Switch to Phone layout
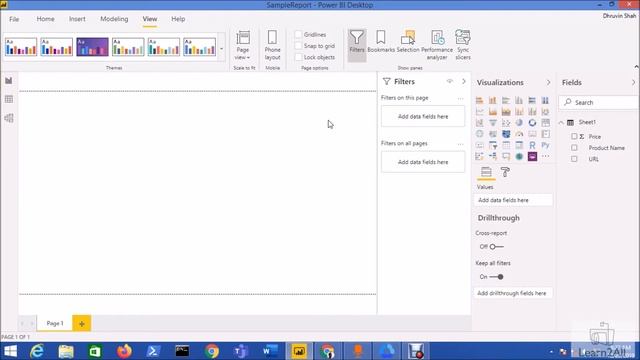The height and width of the screenshot is (360, 640). pos(272,45)
